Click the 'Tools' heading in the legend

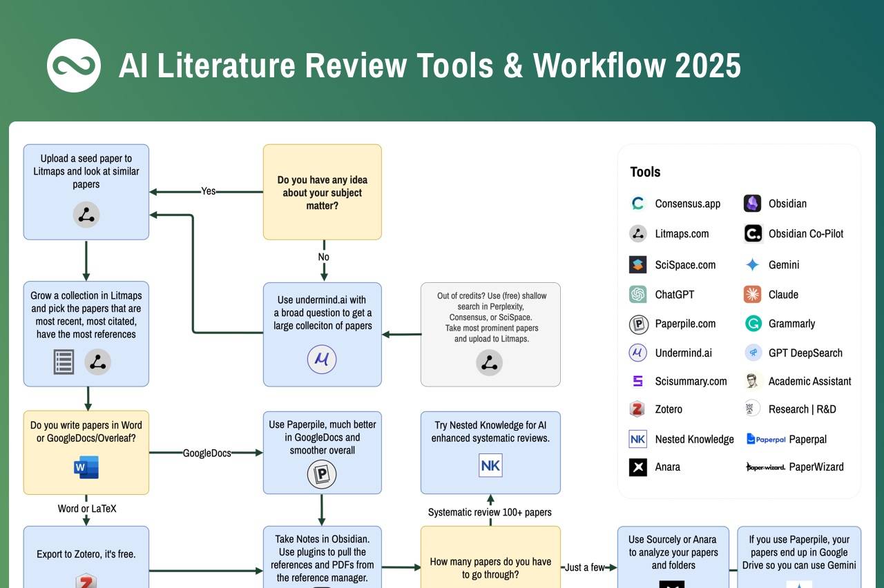click(645, 172)
